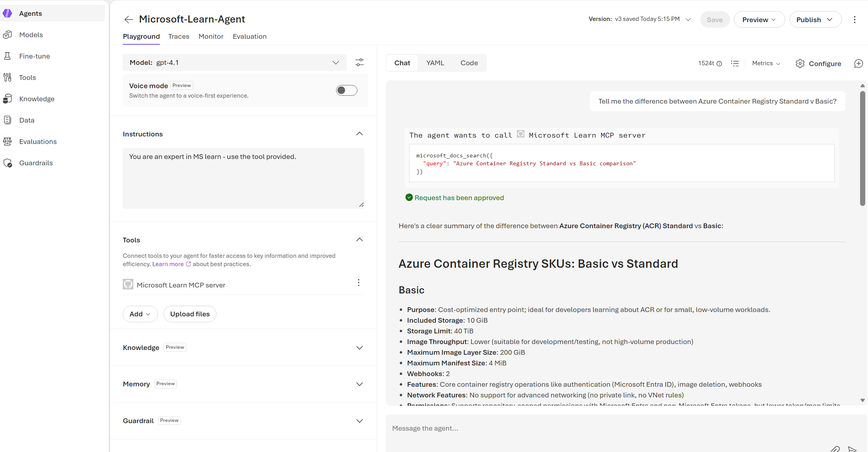Open the more options menu in header
Viewport: 868px width, 452px height.
coord(855,20)
